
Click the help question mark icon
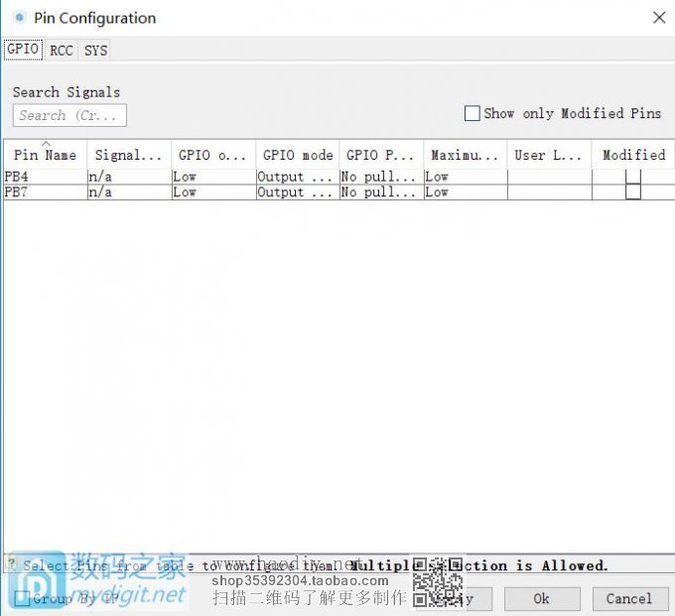point(11,564)
